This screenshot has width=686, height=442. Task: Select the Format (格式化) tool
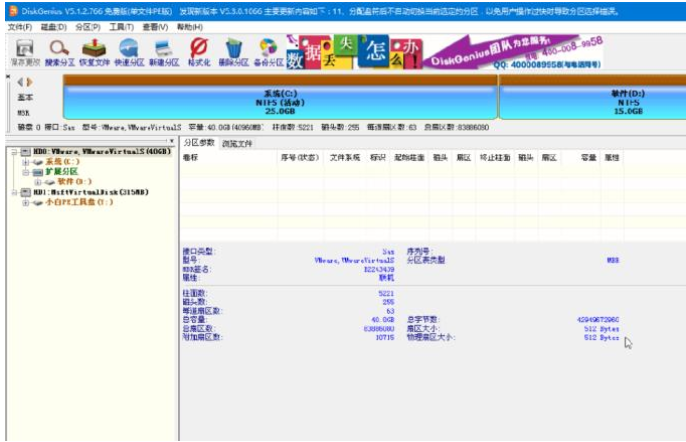199,53
